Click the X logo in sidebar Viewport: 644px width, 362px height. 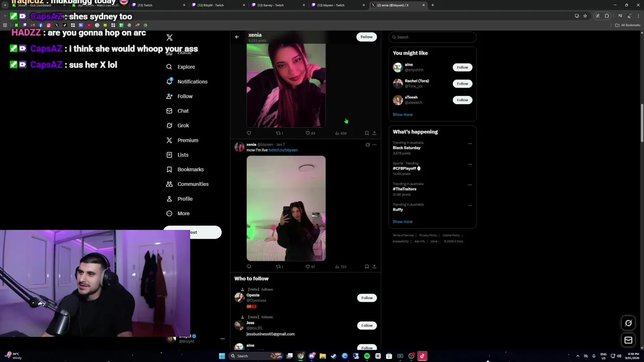pos(170,38)
